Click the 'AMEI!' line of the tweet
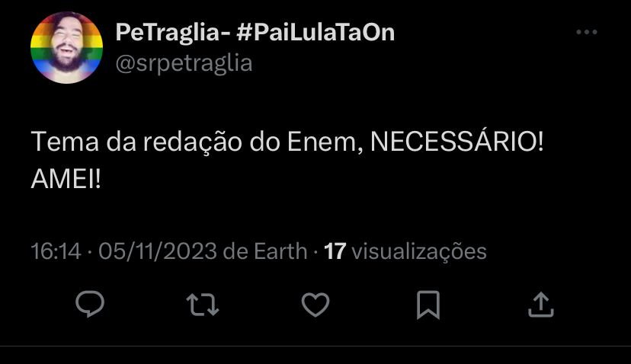Viewport: 631px width, 364px height. [66, 179]
